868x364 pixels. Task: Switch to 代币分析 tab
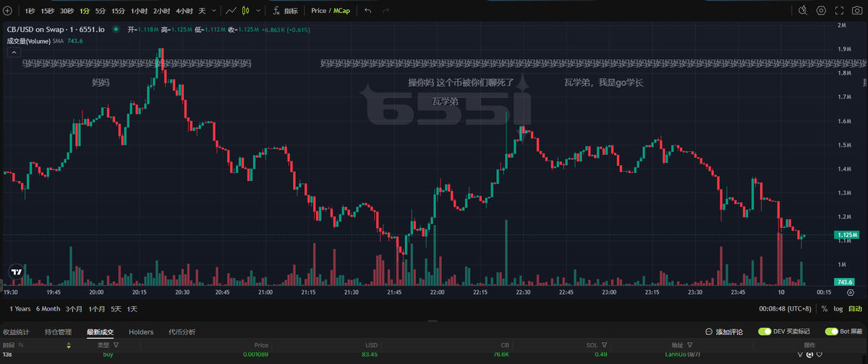182,331
